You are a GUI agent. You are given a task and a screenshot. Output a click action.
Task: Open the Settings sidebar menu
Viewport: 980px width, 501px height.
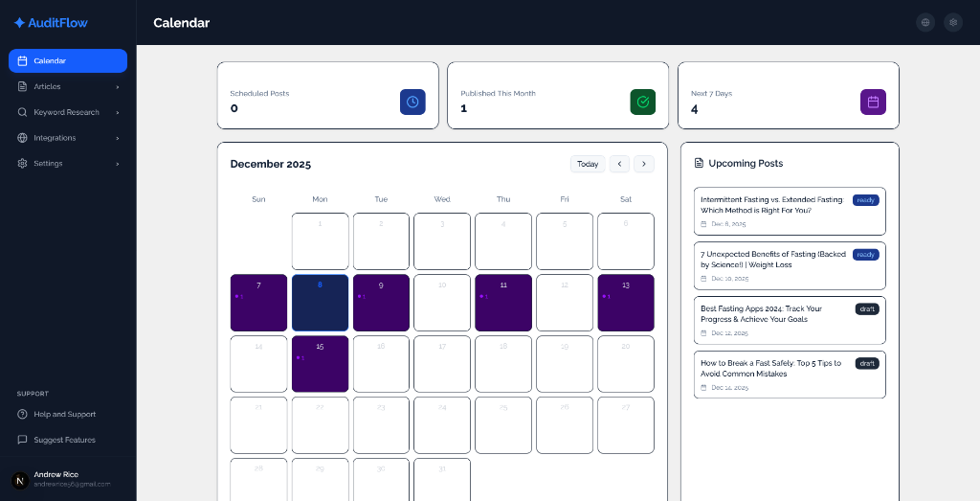(68, 163)
